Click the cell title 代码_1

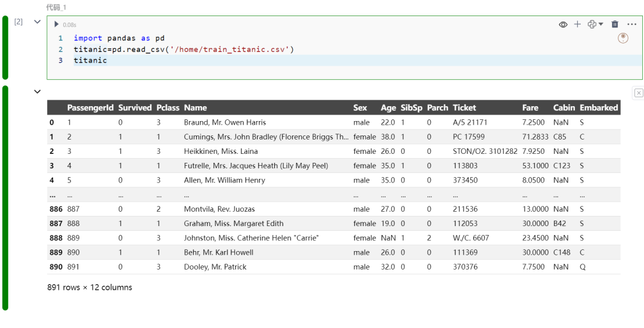tap(57, 7)
